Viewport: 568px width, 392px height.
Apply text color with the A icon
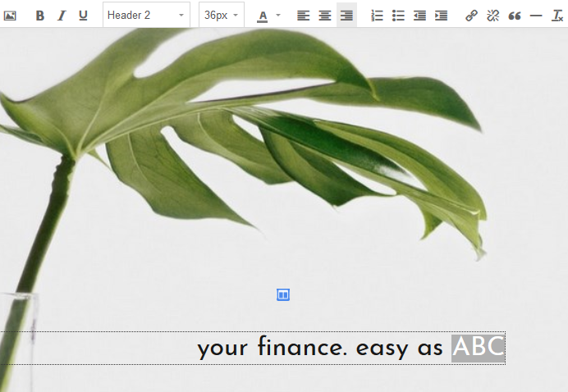point(263,16)
